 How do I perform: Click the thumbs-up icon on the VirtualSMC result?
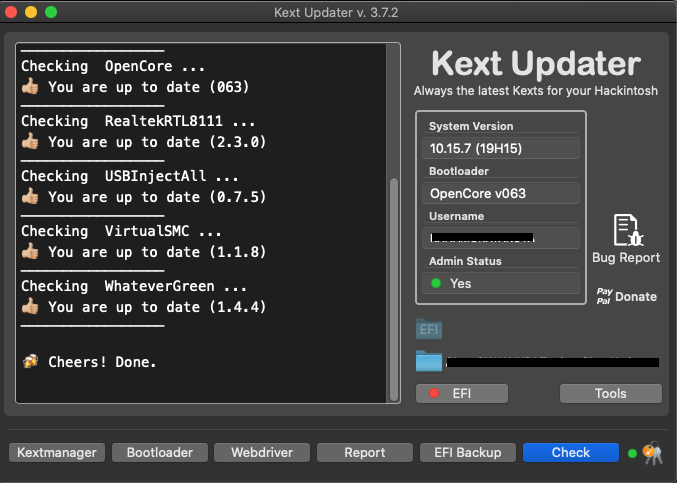coord(30,251)
